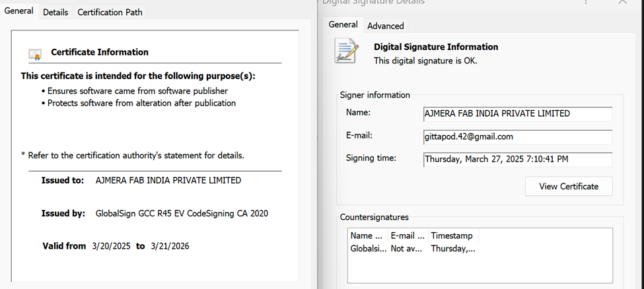Screen dimensions: 644x289
Task: Switch to the Details tab in Certificate window
Action: coord(55,13)
